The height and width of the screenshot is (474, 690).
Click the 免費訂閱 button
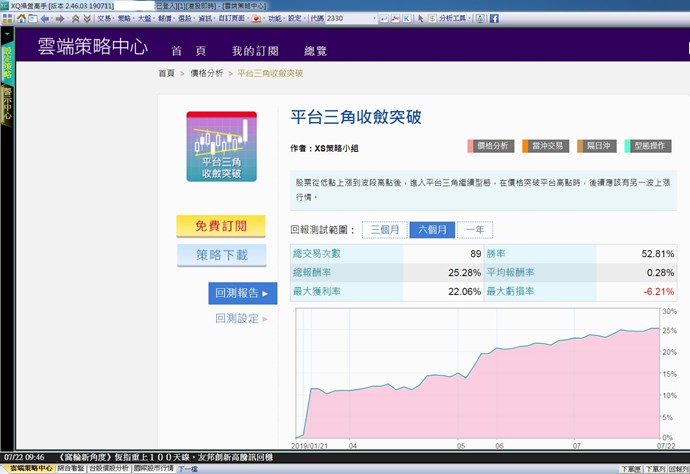click(221, 226)
